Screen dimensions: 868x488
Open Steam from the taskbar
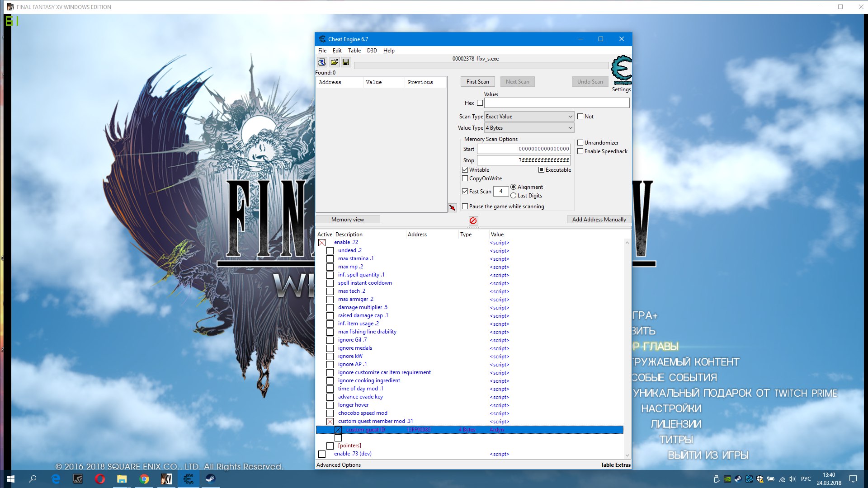tap(210, 479)
